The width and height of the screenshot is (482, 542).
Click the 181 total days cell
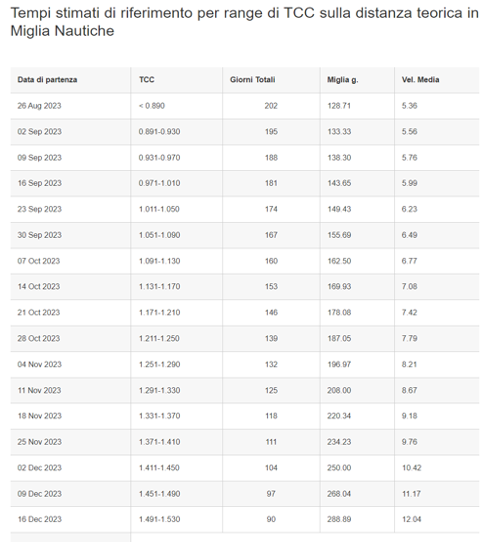[271, 183]
